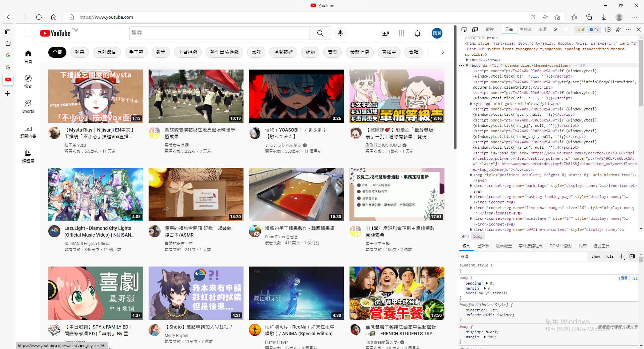644x349 pixels.
Task: Click the styles filter input field
Action: tap(523, 256)
